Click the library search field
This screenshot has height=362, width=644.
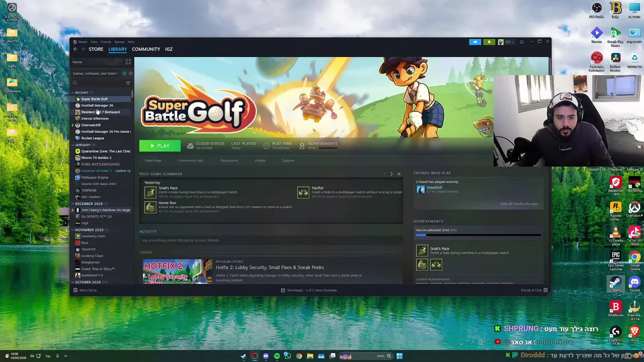point(98,83)
